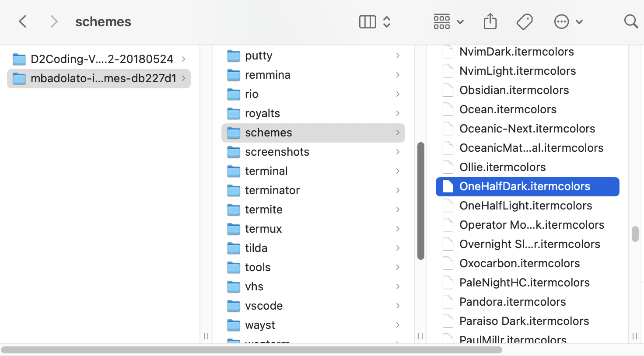Expand the D2Coding folder chevron

click(183, 59)
